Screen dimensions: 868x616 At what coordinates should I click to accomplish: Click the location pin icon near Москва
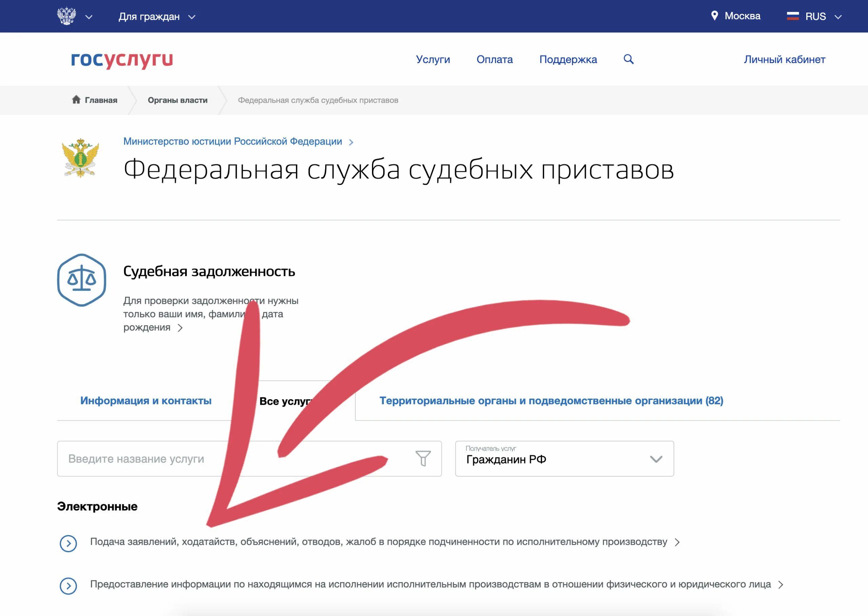(x=714, y=16)
